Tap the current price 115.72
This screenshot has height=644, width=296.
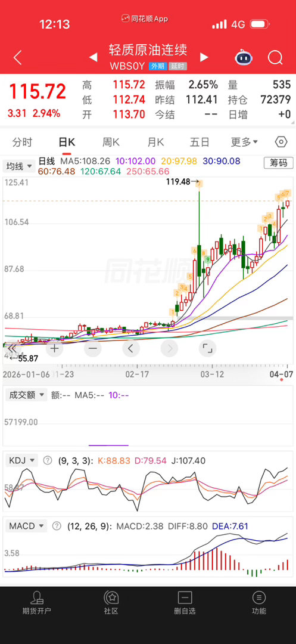38,91
